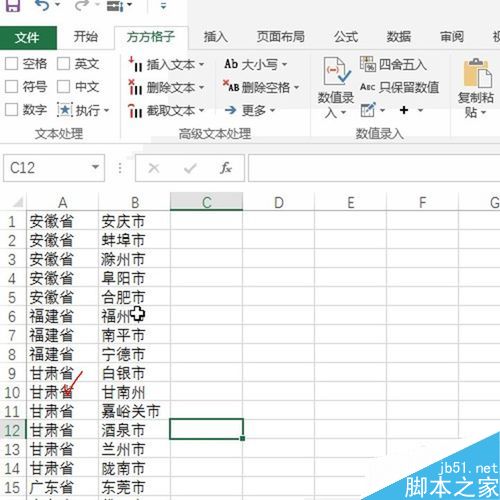The height and width of the screenshot is (500, 500).
Task: Tick the 中文 checkbox
Action: tap(63, 87)
